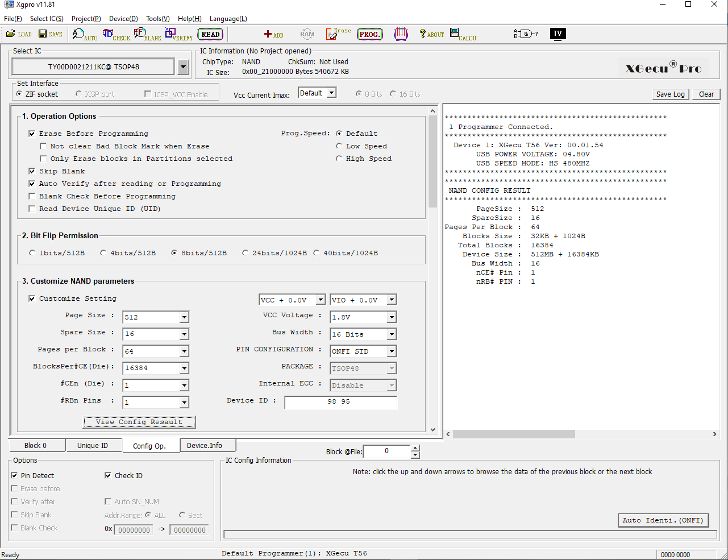
Task: Switch to the Device.Info tab
Action: [205, 446]
